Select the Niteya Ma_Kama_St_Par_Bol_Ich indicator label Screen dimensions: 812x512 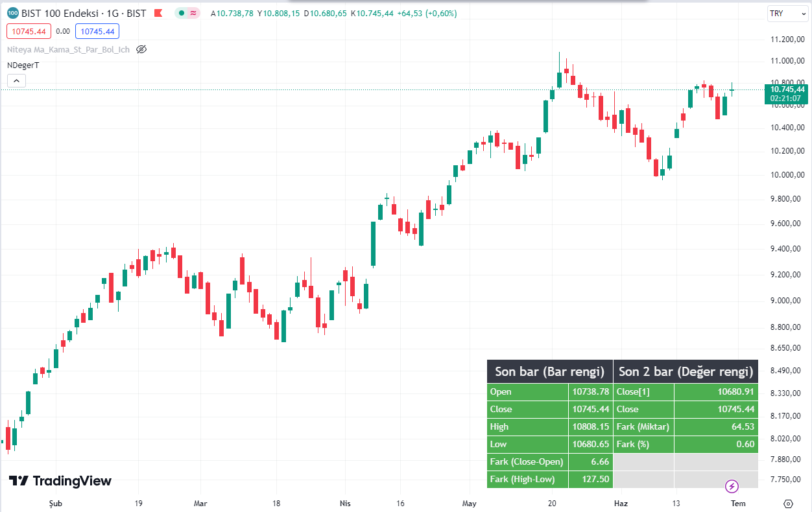coord(68,49)
